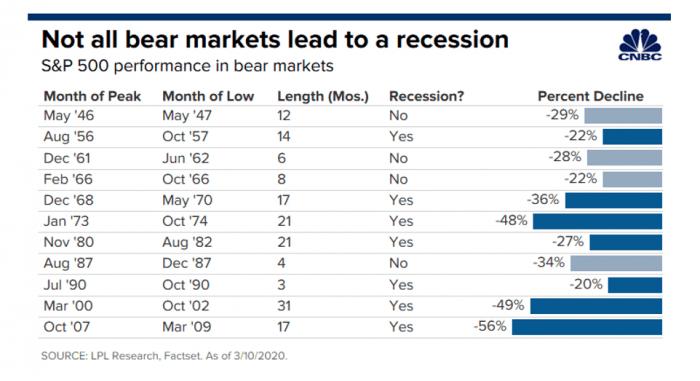The image size is (700, 381).
Task: Click the Recession? column header
Action: click(426, 96)
